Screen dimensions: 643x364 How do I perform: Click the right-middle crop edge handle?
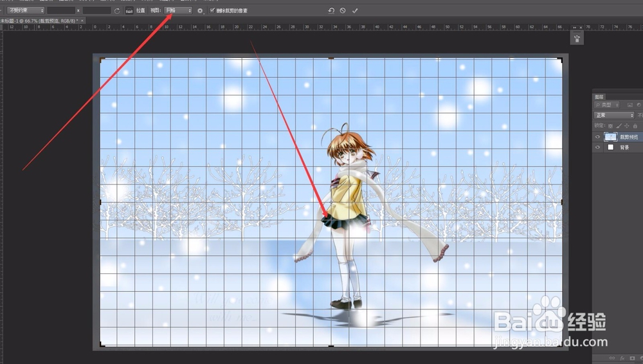[562, 203]
